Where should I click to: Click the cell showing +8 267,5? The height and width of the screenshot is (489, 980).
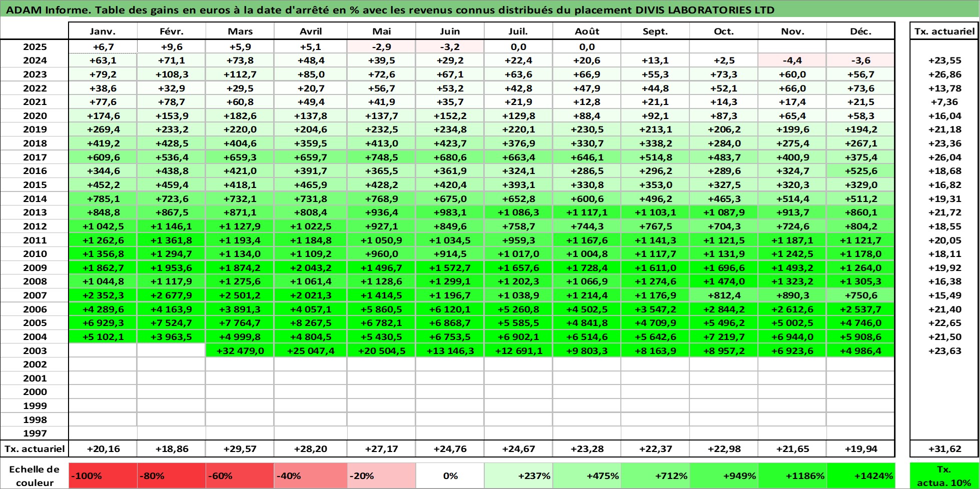[311, 322]
